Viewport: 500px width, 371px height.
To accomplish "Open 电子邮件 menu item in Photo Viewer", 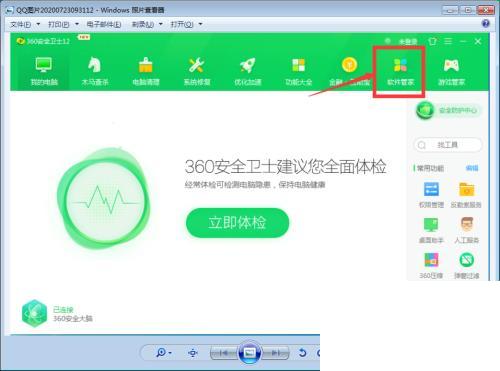I will click(104, 24).
